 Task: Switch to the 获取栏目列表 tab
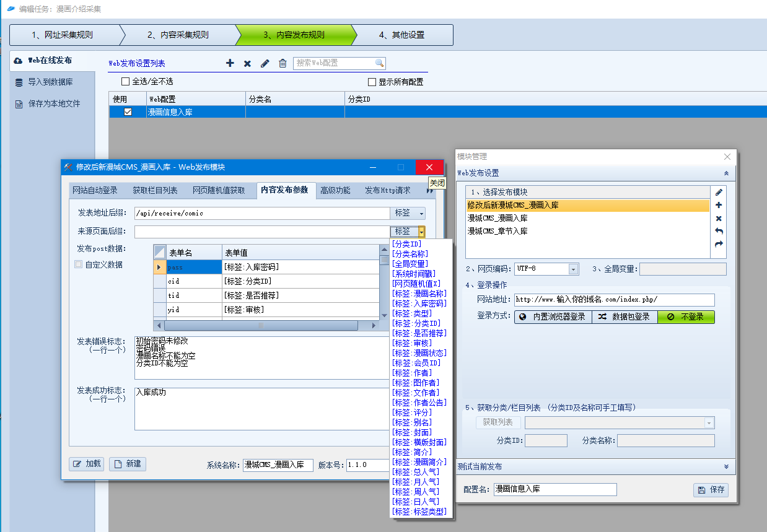[x=155, y=190]
